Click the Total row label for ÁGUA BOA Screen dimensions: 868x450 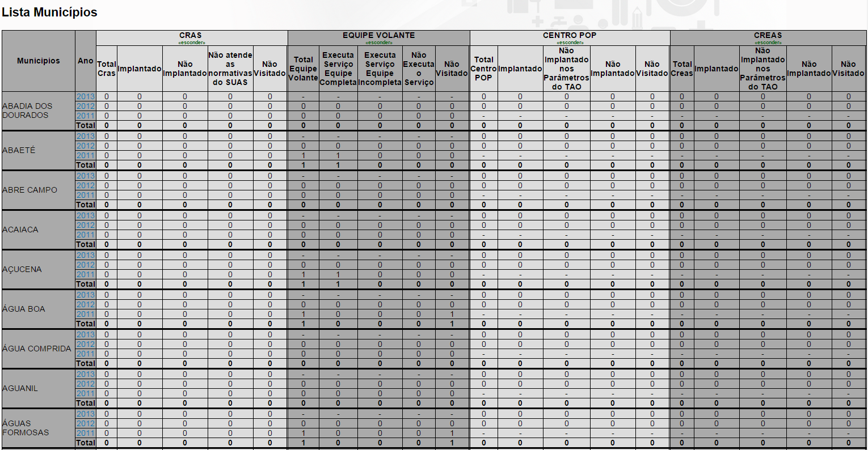point(86,324)
